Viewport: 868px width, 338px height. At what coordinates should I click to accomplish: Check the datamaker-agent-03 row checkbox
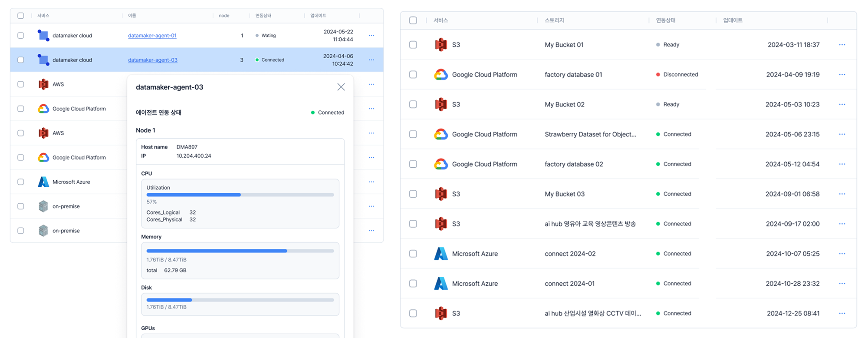[x=20, y=60]
